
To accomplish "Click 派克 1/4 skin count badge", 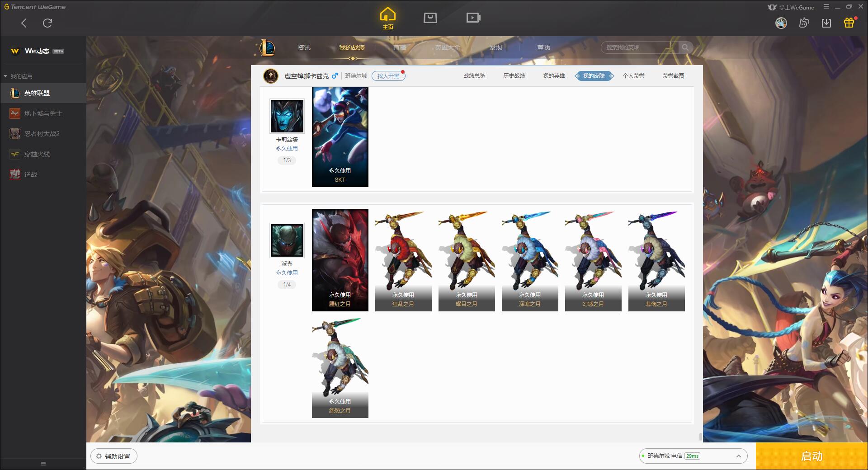I will tap(287, 284).
